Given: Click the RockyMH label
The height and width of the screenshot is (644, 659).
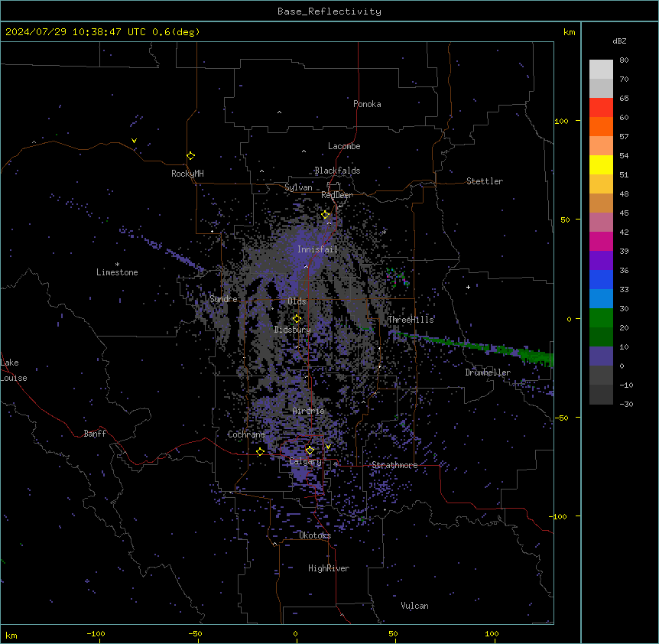Looking at the screenshot, I should click(187, 174).
